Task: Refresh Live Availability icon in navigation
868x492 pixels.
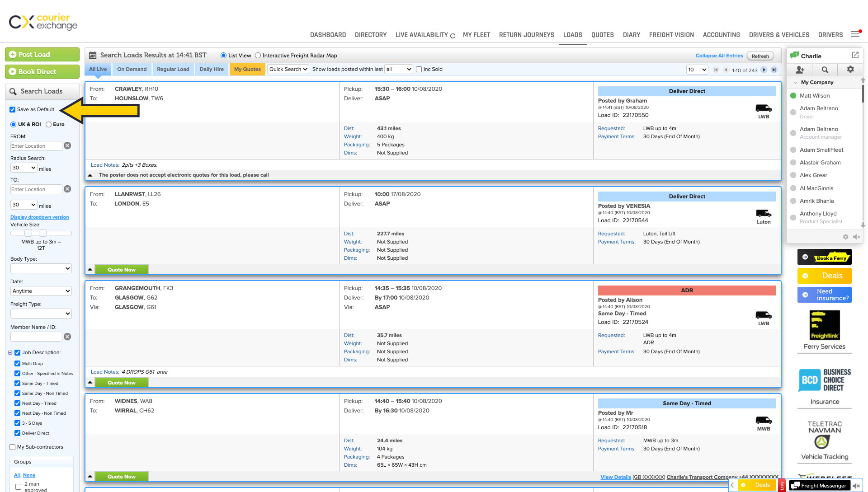Action: click(453, 36)
